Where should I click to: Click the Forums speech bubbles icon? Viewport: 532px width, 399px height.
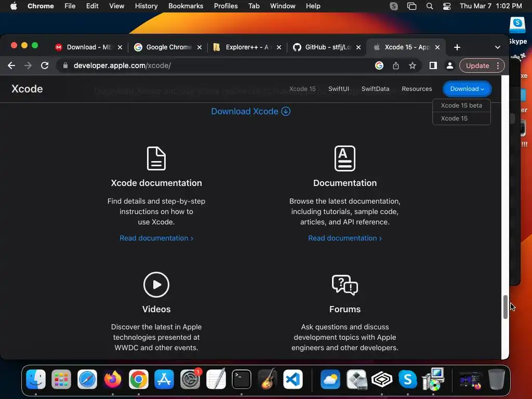tap(345, 285)
